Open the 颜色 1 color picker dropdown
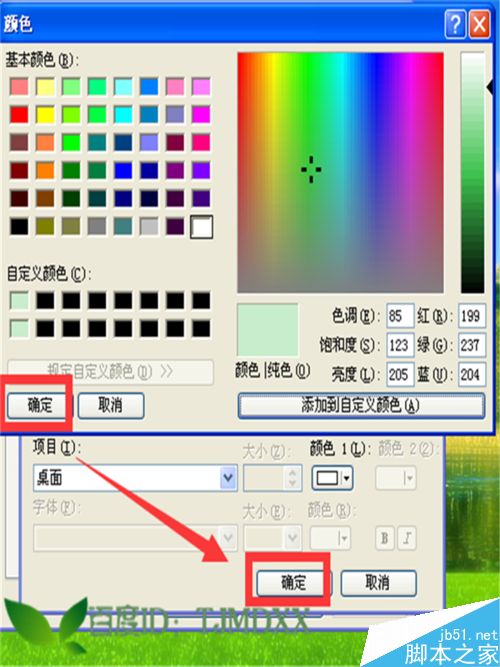500x667 pixels. click(x=332, y=478)
